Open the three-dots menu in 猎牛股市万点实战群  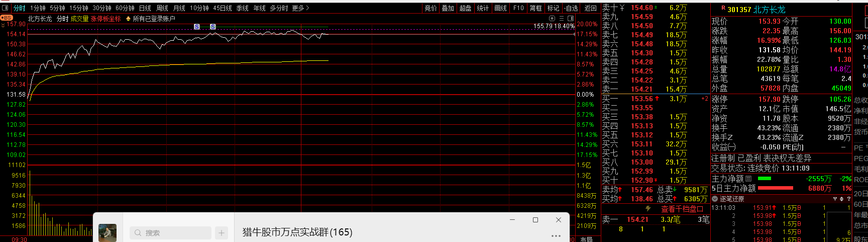pyautogui.click(x=556, y=235)
